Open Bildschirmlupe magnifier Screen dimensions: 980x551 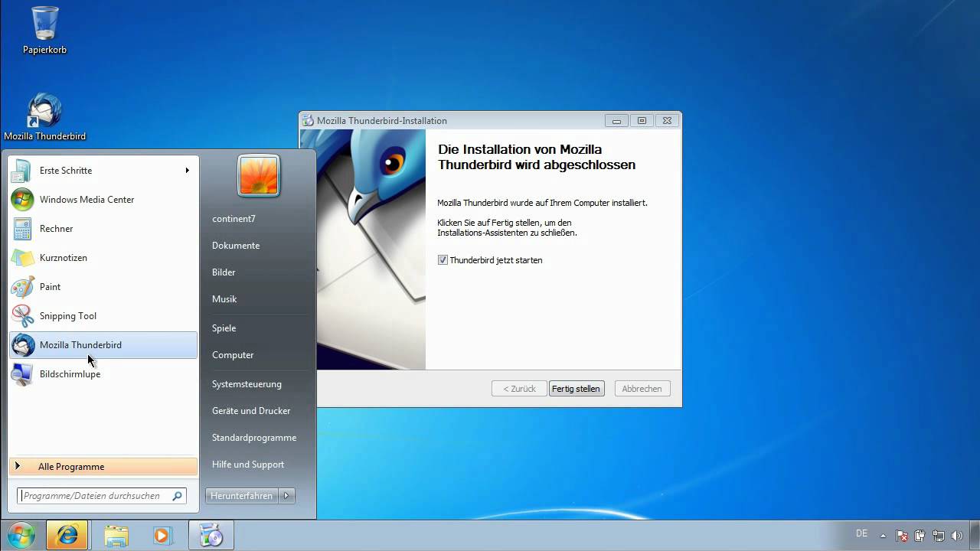[103, 374]
